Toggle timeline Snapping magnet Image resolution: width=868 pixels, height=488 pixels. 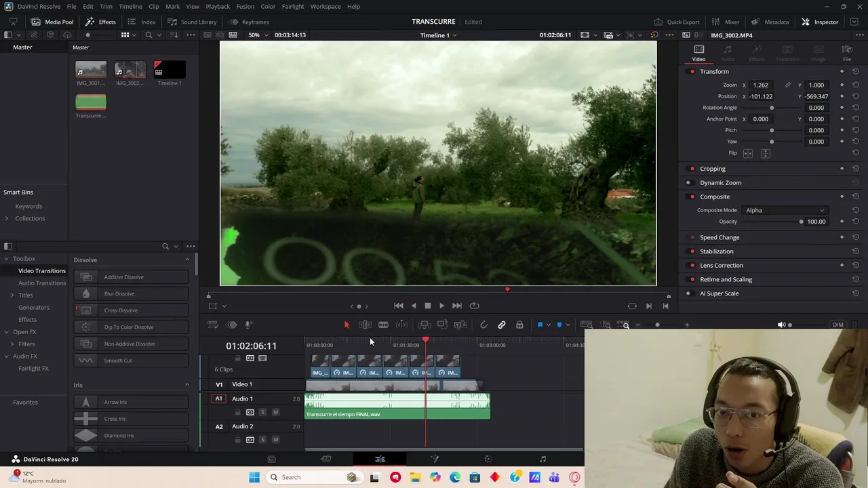pyautogui.click(x=484, y=325)
